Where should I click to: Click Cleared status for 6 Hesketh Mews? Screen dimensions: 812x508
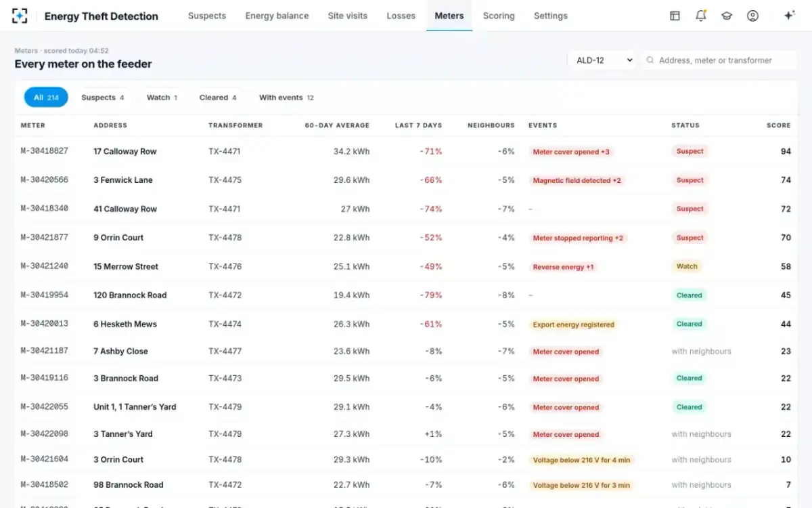(689, 324)
